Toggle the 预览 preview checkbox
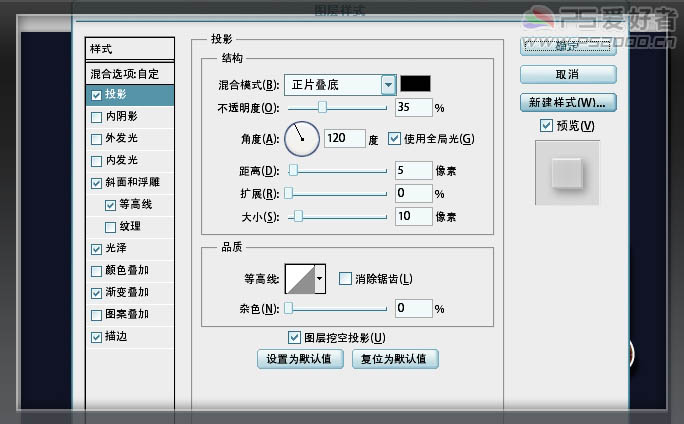The image size is (684, 424). pyautogui.click(x=546, y=126)
